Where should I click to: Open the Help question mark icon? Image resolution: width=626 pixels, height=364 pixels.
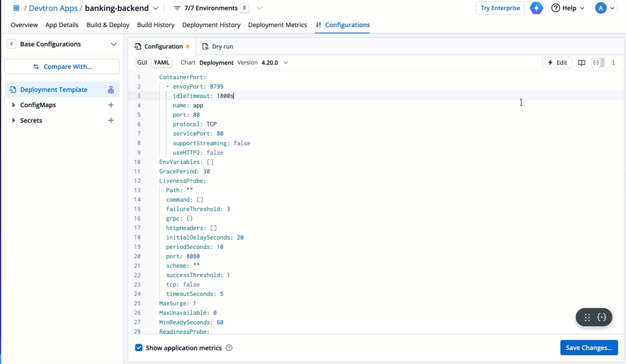point(556,8)
